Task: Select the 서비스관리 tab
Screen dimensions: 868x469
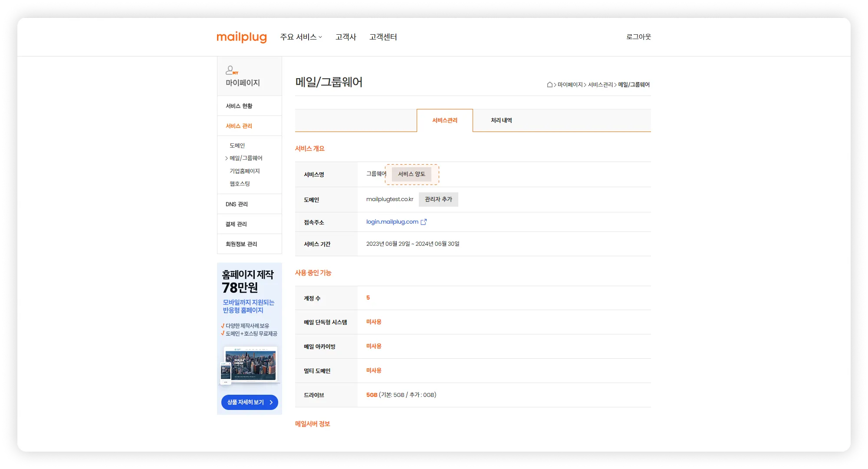Action: (x=444, y=120)
